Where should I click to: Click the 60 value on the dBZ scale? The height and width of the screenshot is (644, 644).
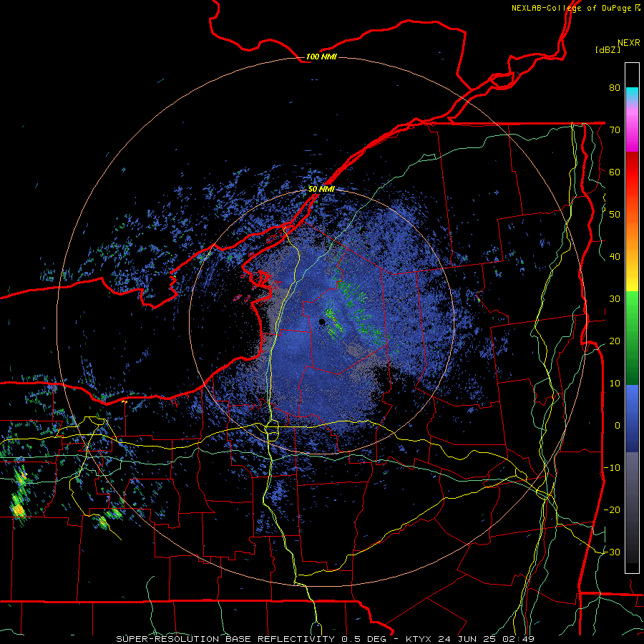point(615,172)
